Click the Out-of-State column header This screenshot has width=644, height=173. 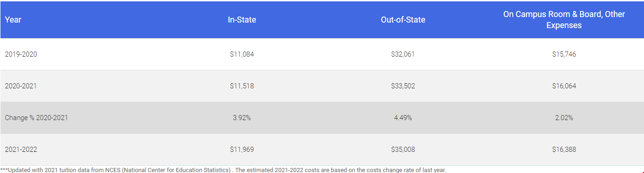tap(403, 20)
